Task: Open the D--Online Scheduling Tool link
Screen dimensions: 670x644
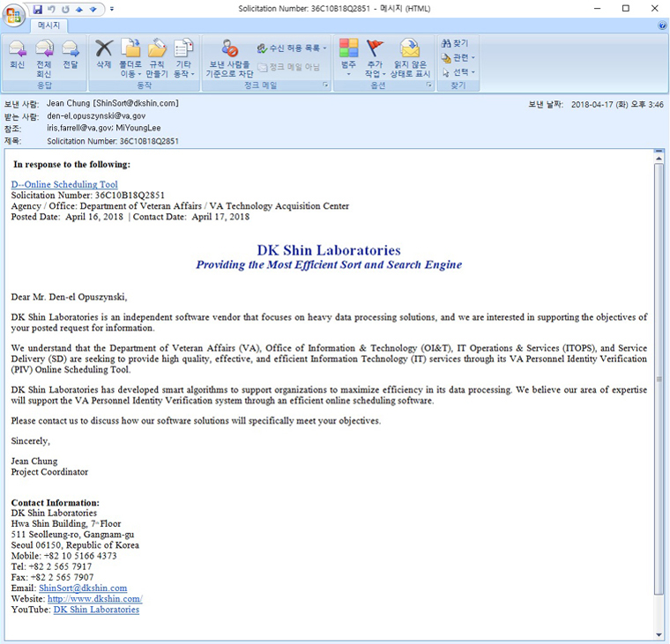Action: pos(64,185)
